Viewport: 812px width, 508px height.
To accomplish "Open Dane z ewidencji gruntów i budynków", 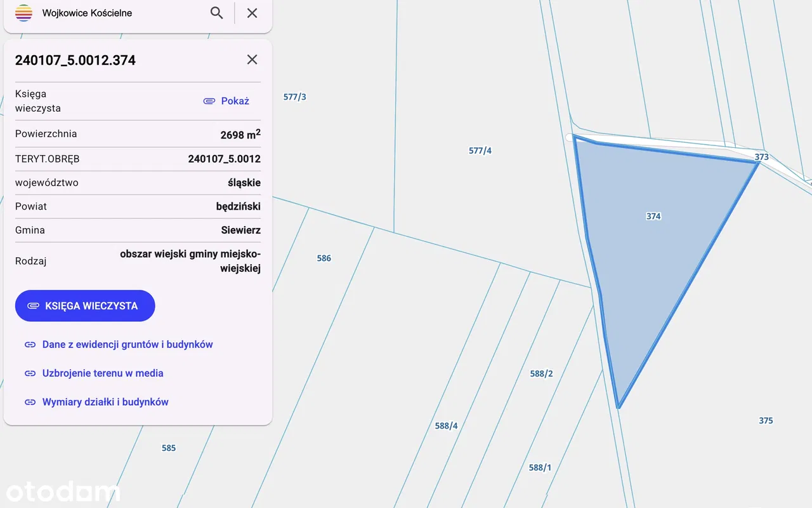I will pyautogui.click(x=127, y=345).
